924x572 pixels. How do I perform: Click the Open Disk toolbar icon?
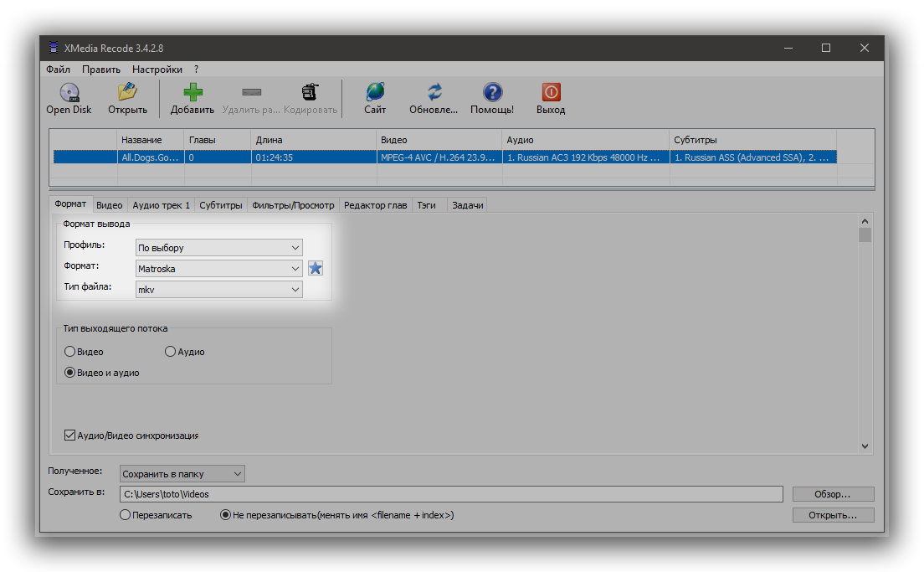pyautogui.click(x=69, y=92)
